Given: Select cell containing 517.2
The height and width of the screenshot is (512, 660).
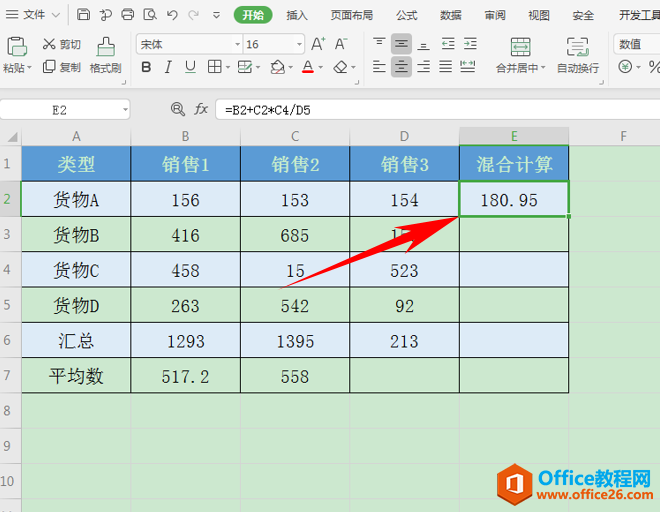Looking at the screenshot, I should tap(185, 376).
